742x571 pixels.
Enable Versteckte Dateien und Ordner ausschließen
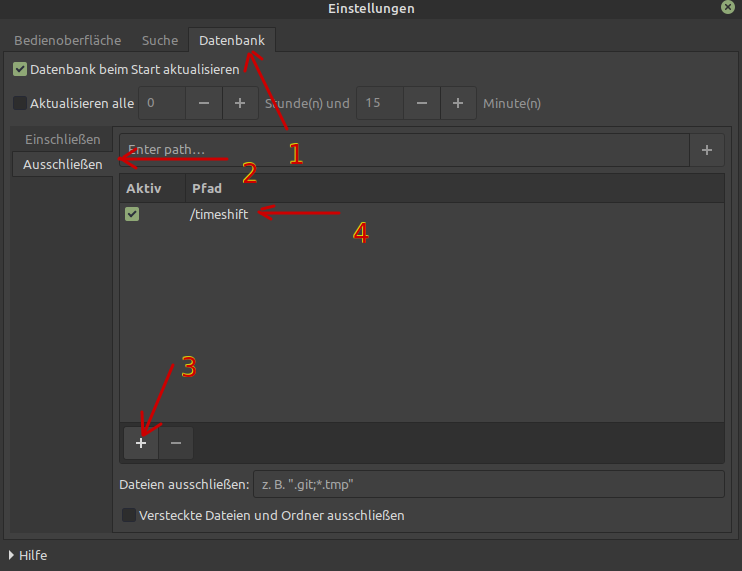129,515
